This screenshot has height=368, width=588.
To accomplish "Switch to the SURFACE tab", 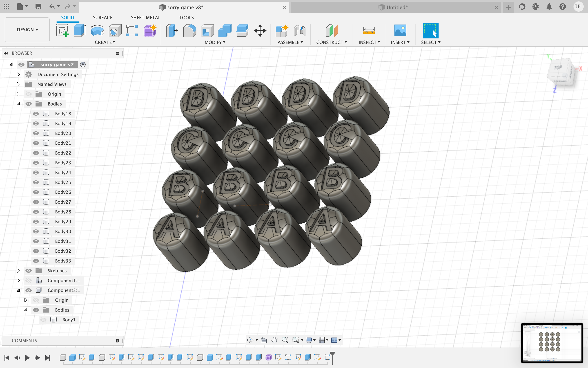I will [102, 18].
